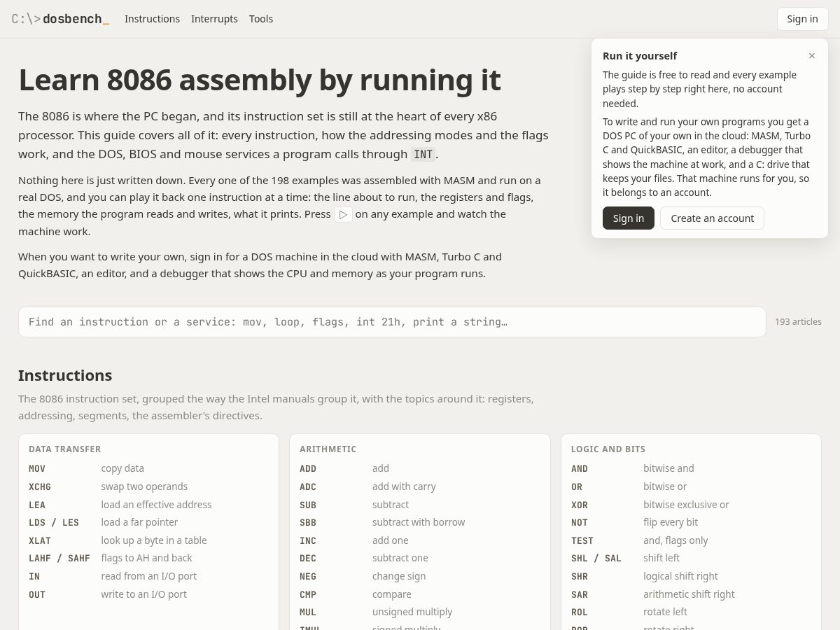This screenshot has height=630, width=840.
Task: Open the IN read from I/O port entry
Action: click(x=148, y=576)
